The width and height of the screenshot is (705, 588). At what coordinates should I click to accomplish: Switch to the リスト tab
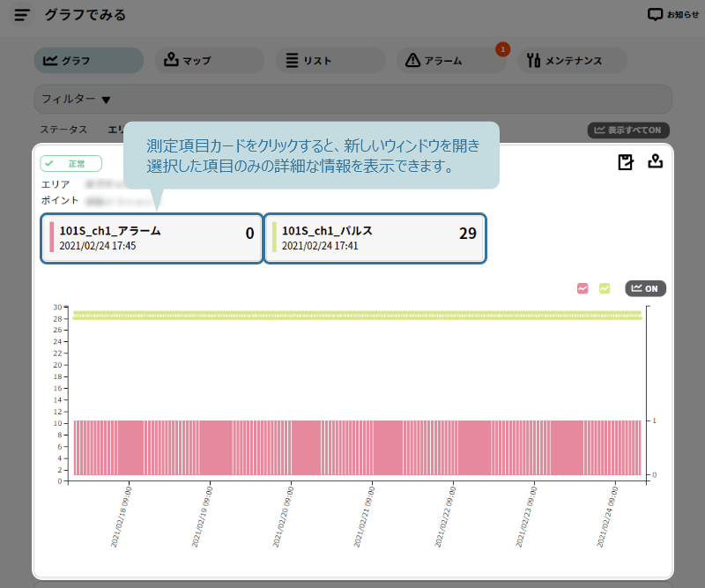click(x=330, y=60)
